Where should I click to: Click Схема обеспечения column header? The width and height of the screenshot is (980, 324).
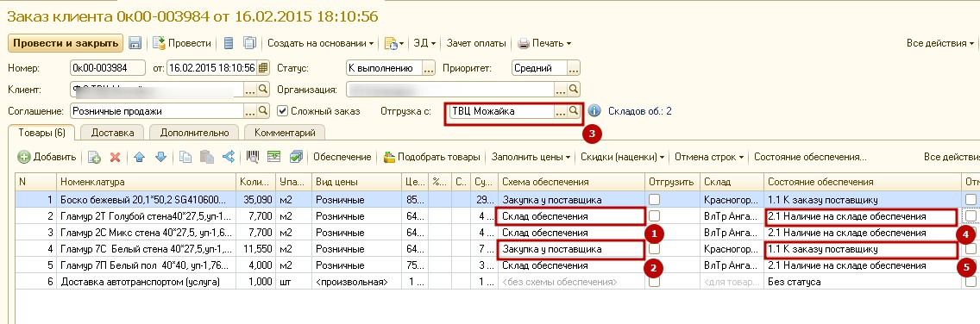[x=571, y=182]
